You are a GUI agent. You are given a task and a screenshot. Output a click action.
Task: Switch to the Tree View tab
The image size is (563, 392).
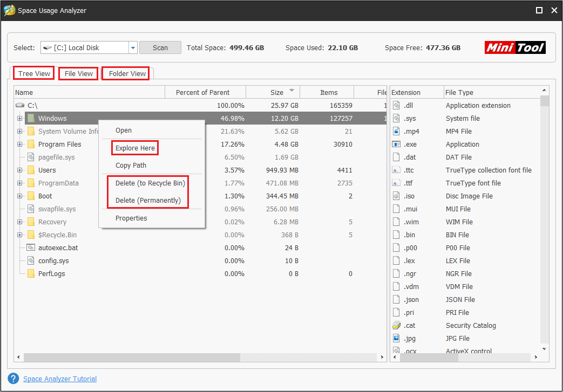coord(34,73)
